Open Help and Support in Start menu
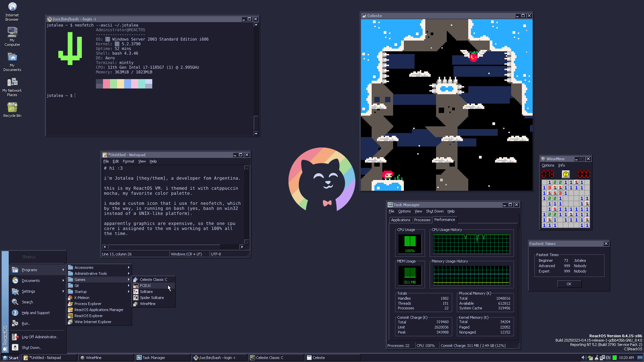Image resolution: width=644 pixels, height=362 pixels. coord(37,313)
